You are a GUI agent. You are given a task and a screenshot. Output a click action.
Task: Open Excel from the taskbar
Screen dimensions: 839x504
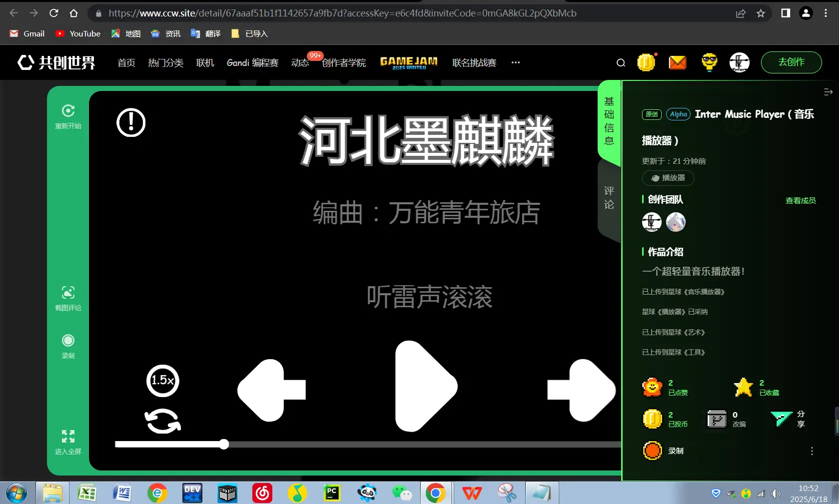[87, 493]
